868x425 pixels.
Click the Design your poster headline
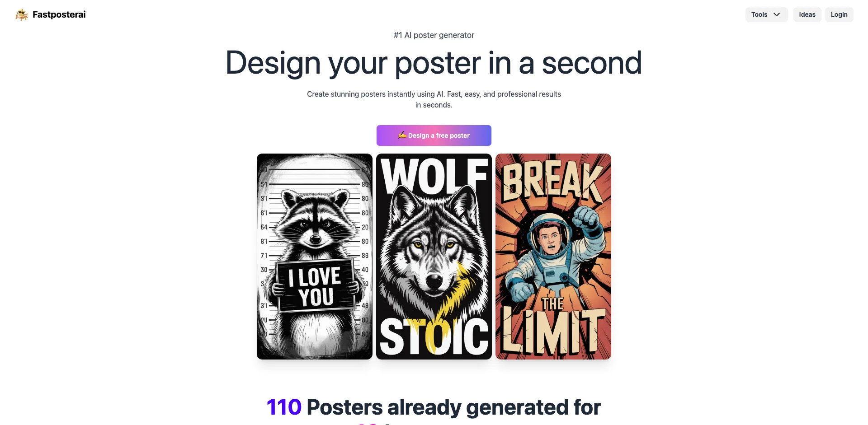(434, 63)
